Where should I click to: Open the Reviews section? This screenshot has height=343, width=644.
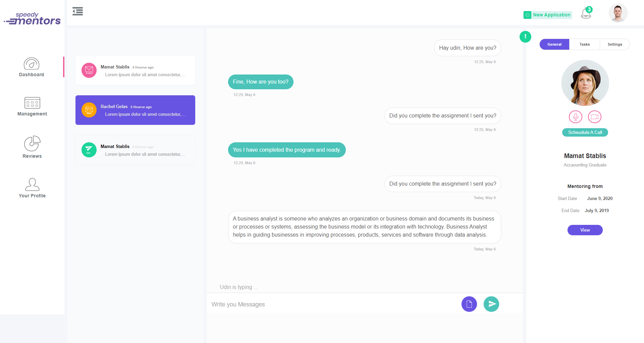32,147
